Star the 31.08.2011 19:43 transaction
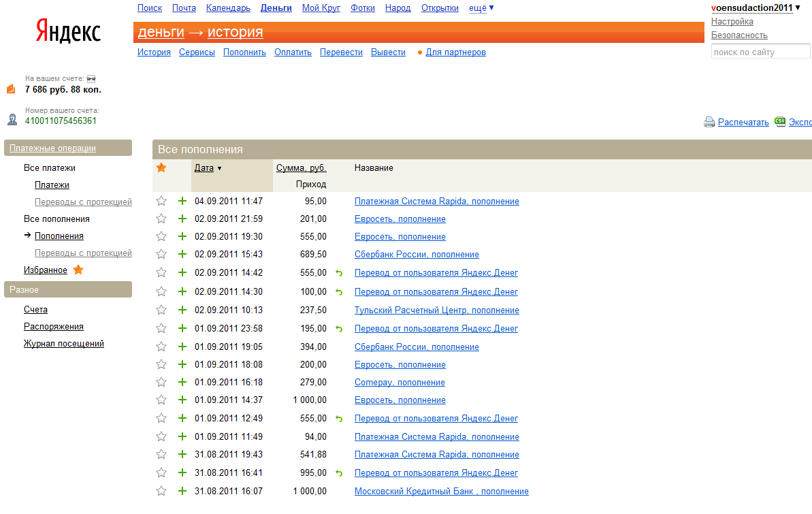812x514 pixels. tap(161, 454)
